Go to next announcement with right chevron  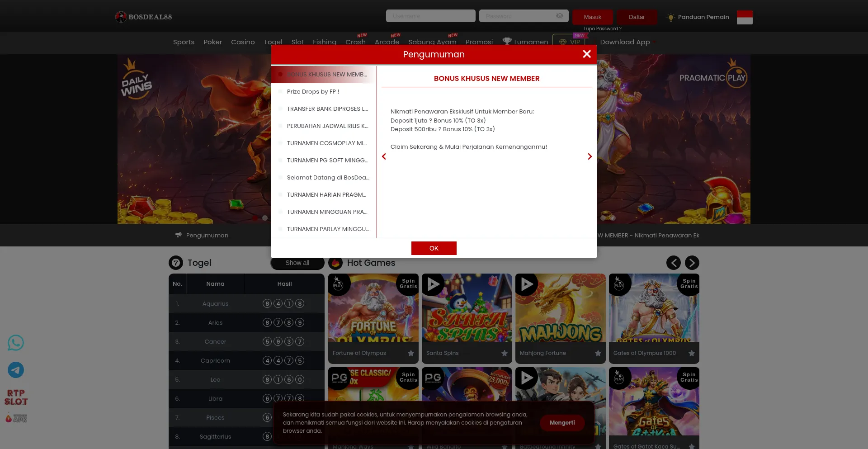click(590, 156)
